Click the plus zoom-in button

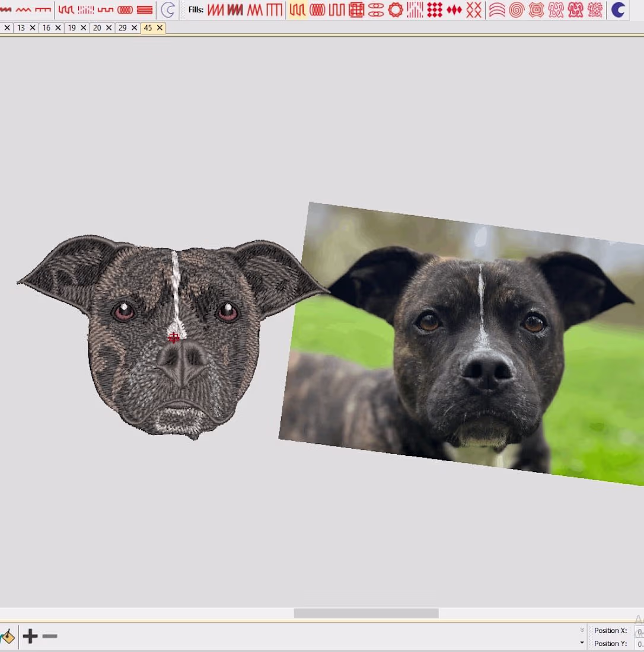coord(30,637)
